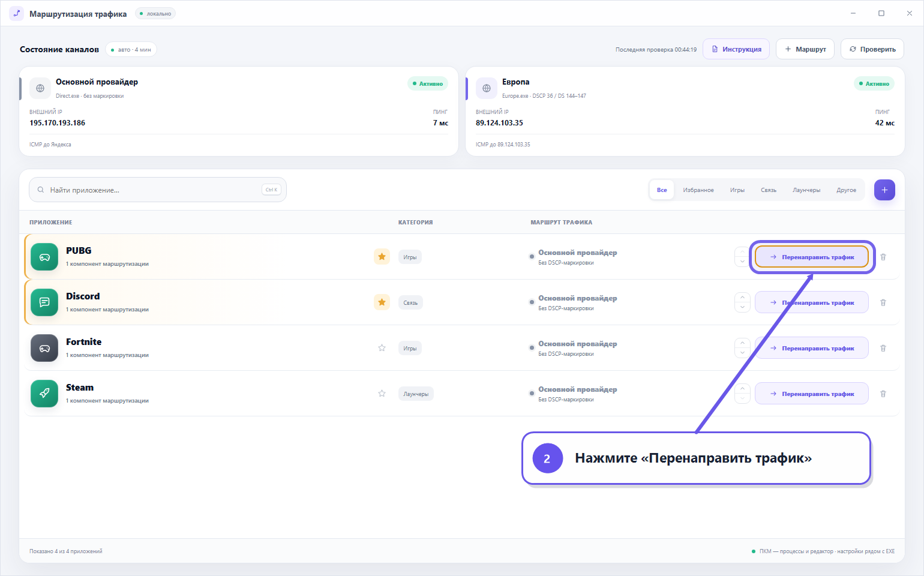Click the Показано 4 из 4 приложений footer
Image resolution: width=924 pixels, height=576 pixels.
click(x=66, y=551)
